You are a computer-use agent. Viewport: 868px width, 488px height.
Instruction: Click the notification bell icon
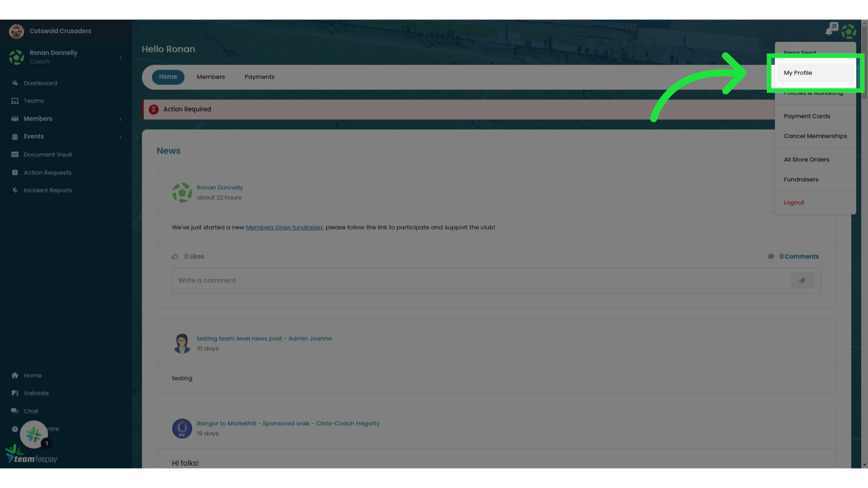tap(828, 32)
